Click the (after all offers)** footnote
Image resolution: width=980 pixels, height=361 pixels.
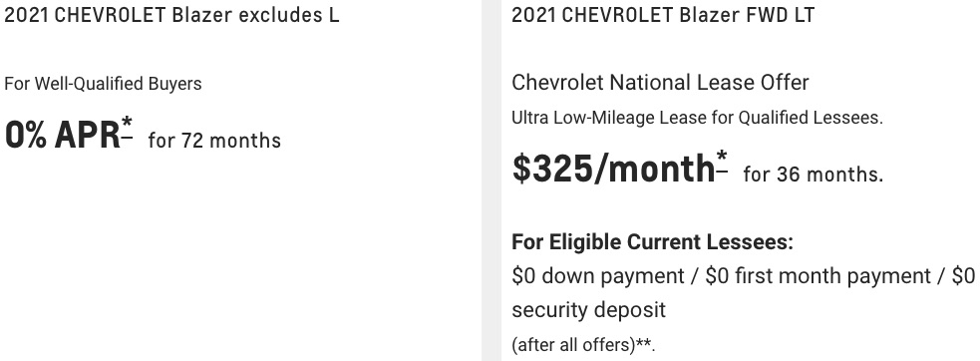click(x=583, y=345)
